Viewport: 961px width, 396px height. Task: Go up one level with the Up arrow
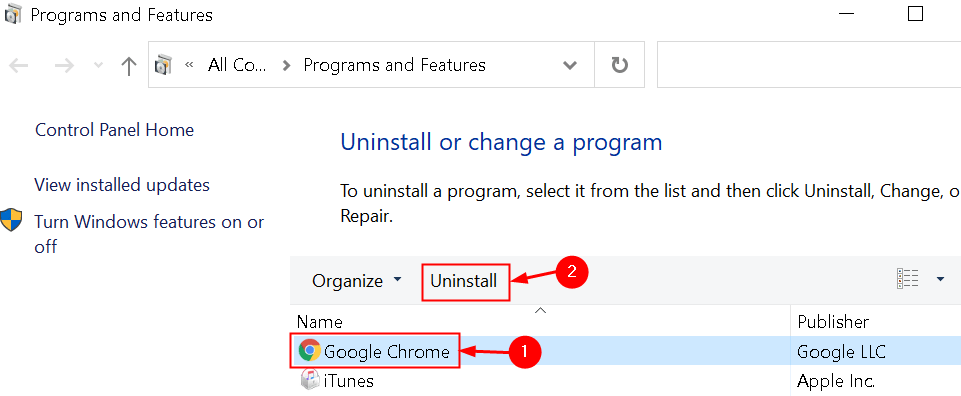(129, 66)
